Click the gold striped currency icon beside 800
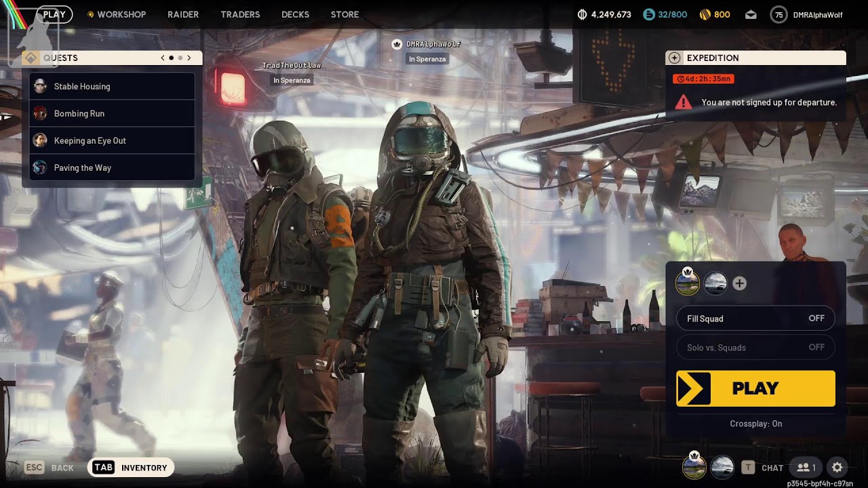 coord(705,14)
